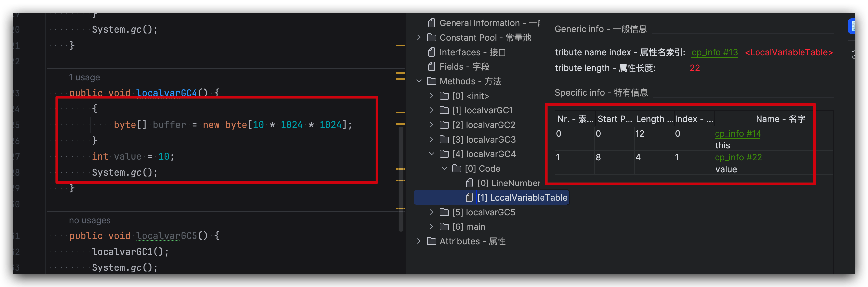Follow the cp_info #22 link for 'value'
Image resolution: width=868 pixels, height=287 pixels.
tap(738, 157)
